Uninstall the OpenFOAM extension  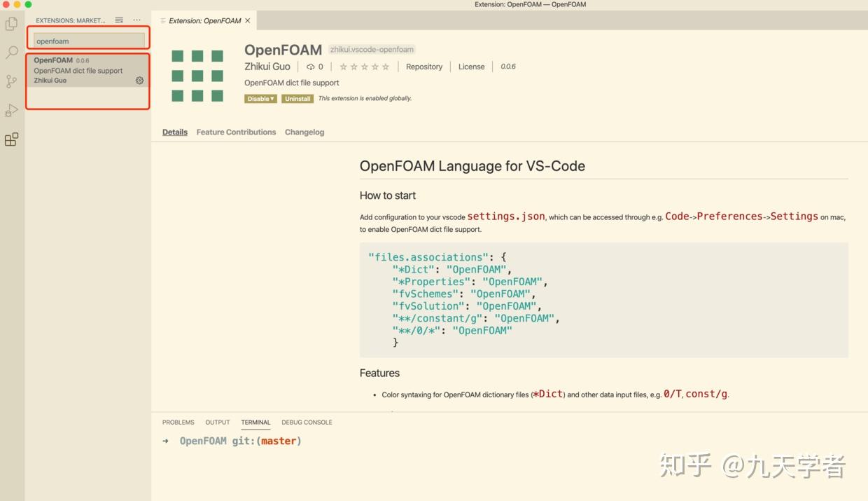297,98
